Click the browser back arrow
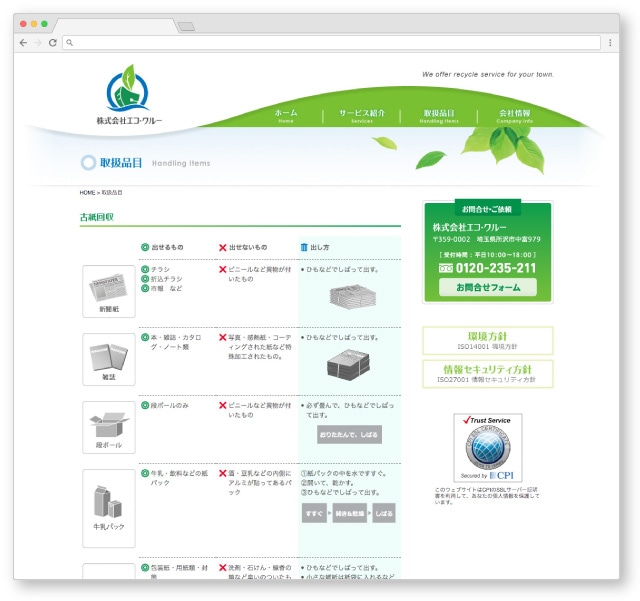The width and height of the screenshot is (640, 601). click(23, 42)
